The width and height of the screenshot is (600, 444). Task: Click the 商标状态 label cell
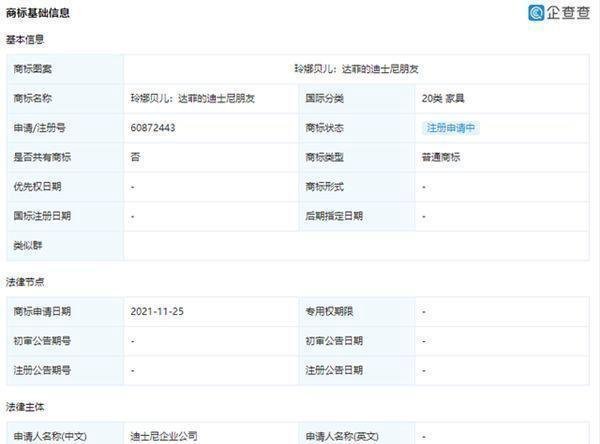pos(357,127)
